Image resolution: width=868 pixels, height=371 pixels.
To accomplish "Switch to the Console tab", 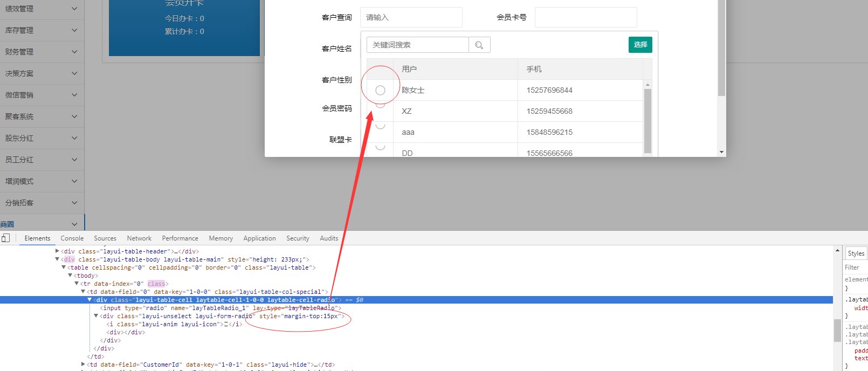I will click(72, 238).
